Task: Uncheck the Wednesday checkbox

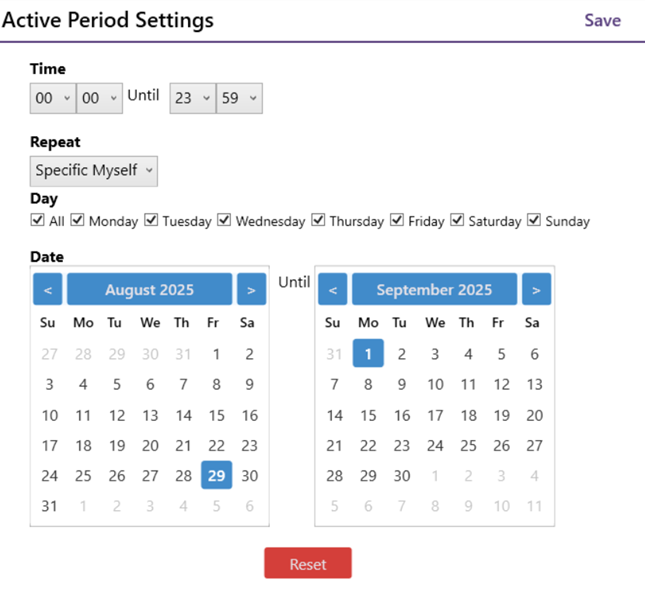Action: 225,220
